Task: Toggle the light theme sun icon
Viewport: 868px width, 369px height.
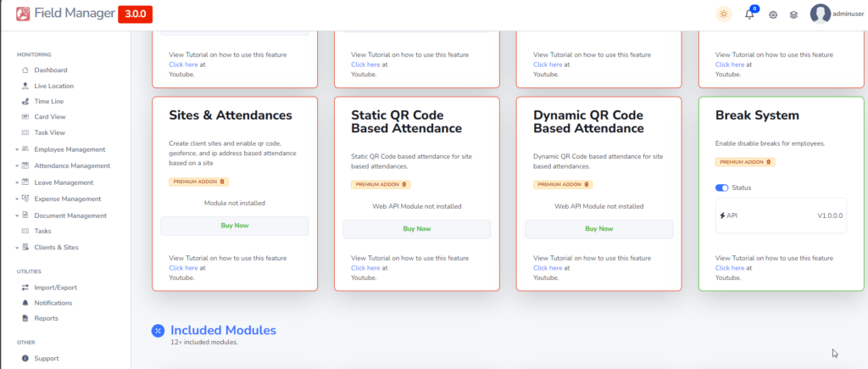Action: click(x=724, y=14)
